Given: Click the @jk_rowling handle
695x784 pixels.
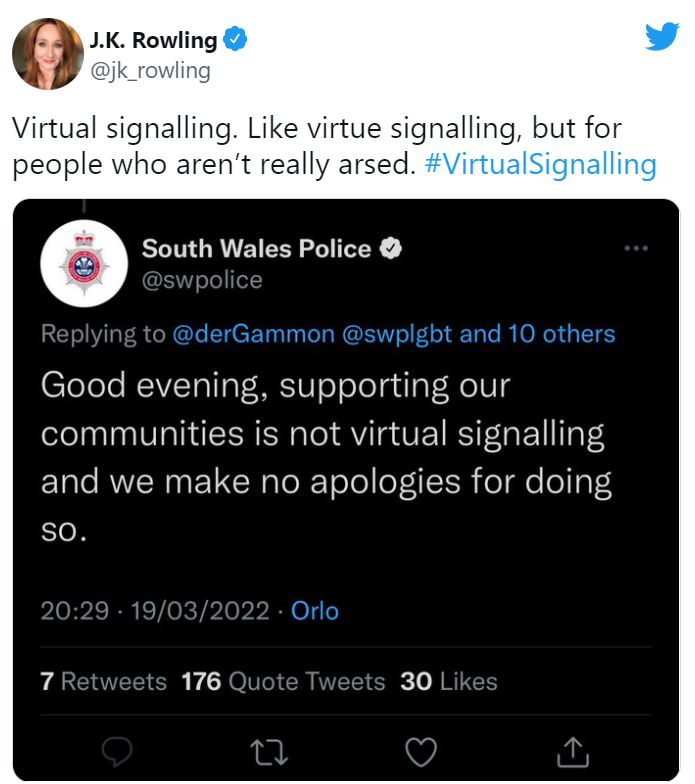Looking at the screenshot, I should point(150,70).
